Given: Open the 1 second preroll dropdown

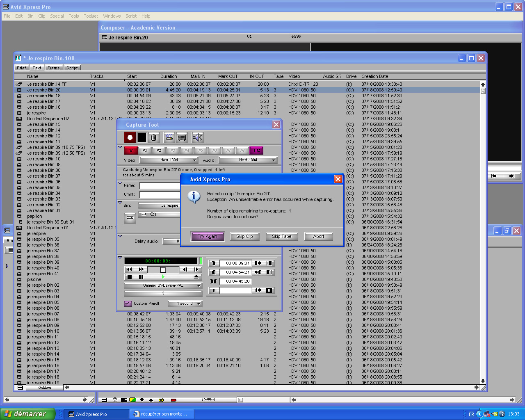Looking at the screenshot, I should (x=185, y=304).
